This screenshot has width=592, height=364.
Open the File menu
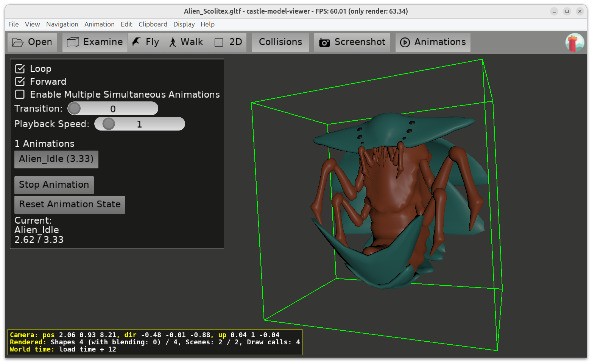click(x=14, y=24)
